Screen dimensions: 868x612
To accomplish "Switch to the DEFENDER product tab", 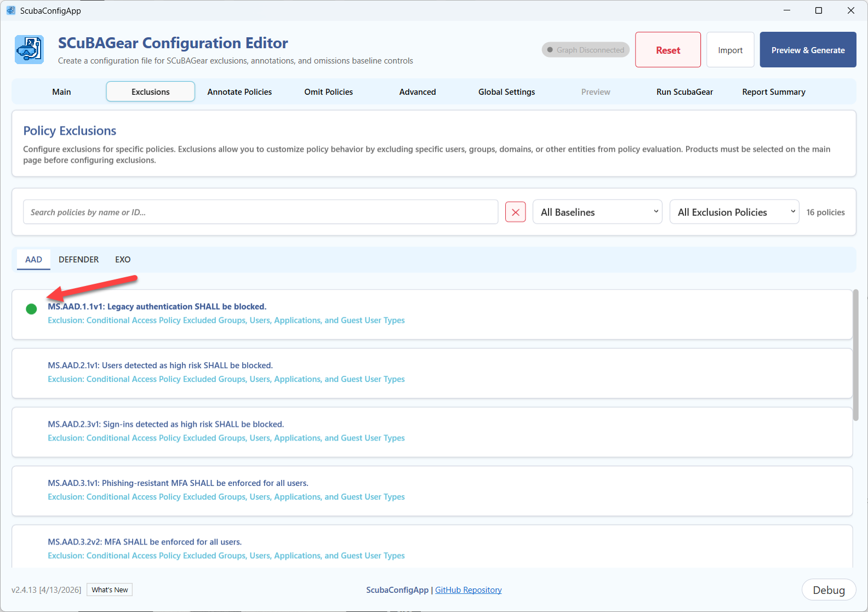I will (79, 259).
